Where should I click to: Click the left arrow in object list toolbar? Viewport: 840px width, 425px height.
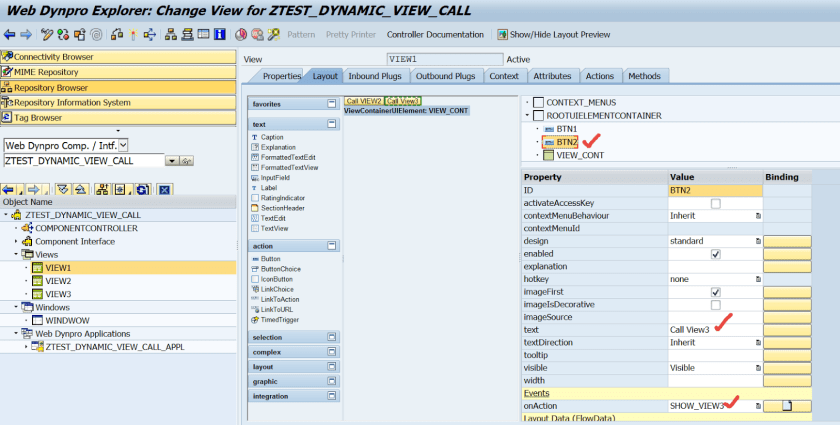click(8, 190)
